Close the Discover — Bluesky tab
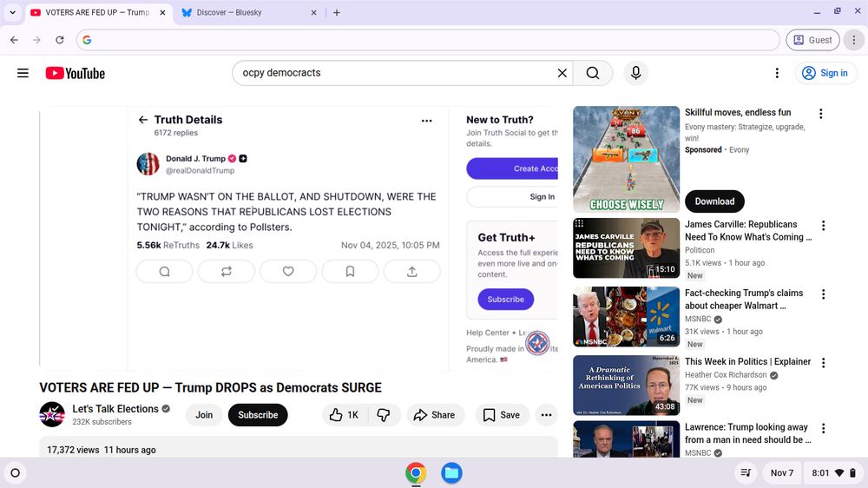 (x=313, y=12)
